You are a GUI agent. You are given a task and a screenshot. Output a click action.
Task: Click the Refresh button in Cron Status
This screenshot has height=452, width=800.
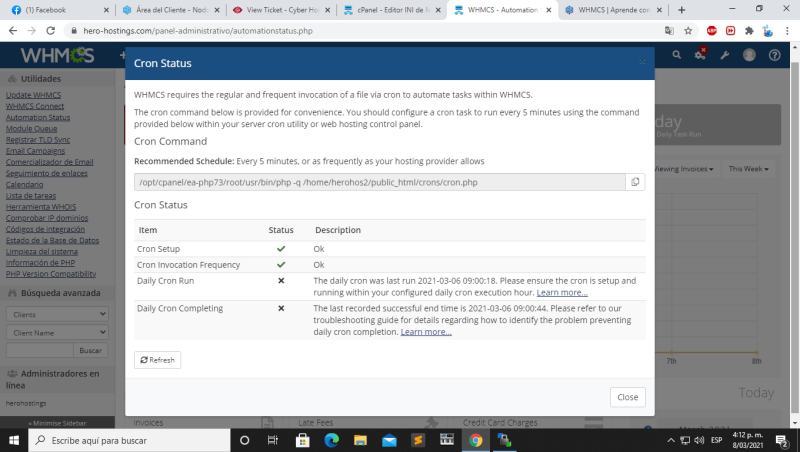click(157, 360)
